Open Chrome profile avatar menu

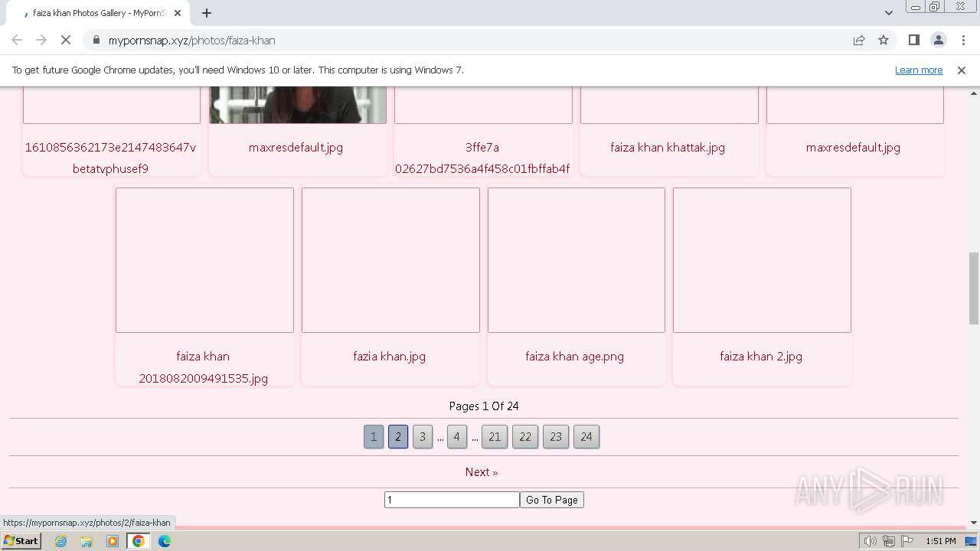tap(938, 40)
